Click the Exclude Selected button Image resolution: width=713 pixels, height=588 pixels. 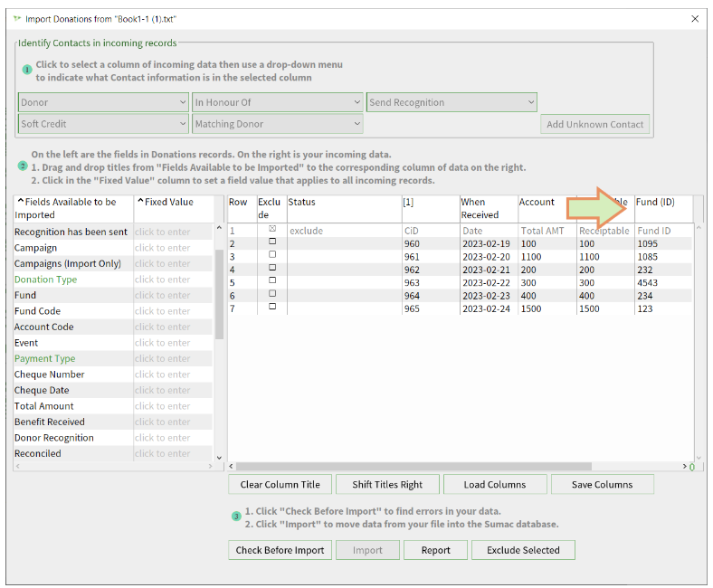(523, 550)
